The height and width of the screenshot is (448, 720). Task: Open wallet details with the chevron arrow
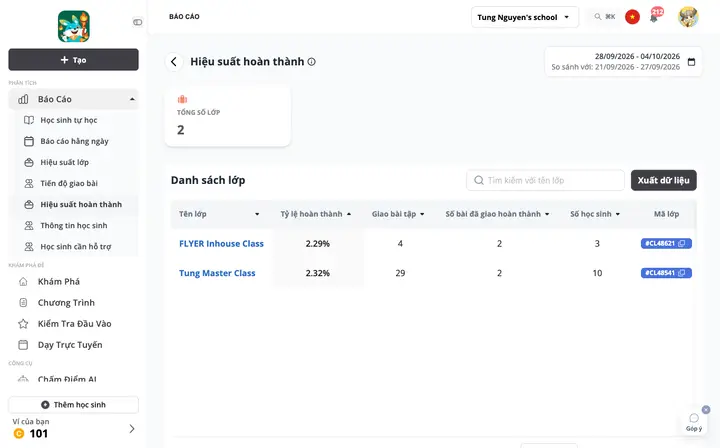click(x=132, y=429)
